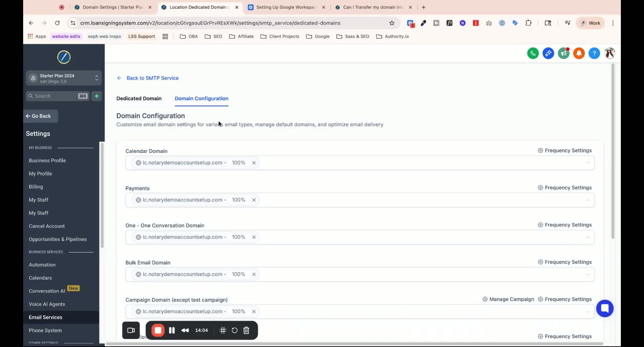Viewport: 644px width, 347px height.
Task: Remove Calendar Domain lc.notarydemoaccountsetup.com chip
Action: coord(254,163)
